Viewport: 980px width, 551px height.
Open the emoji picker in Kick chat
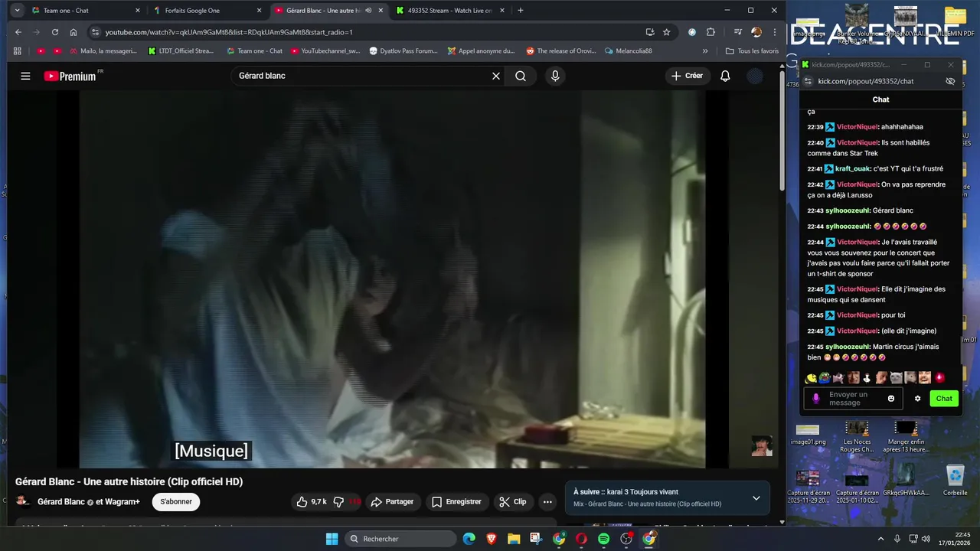[891, 399]
